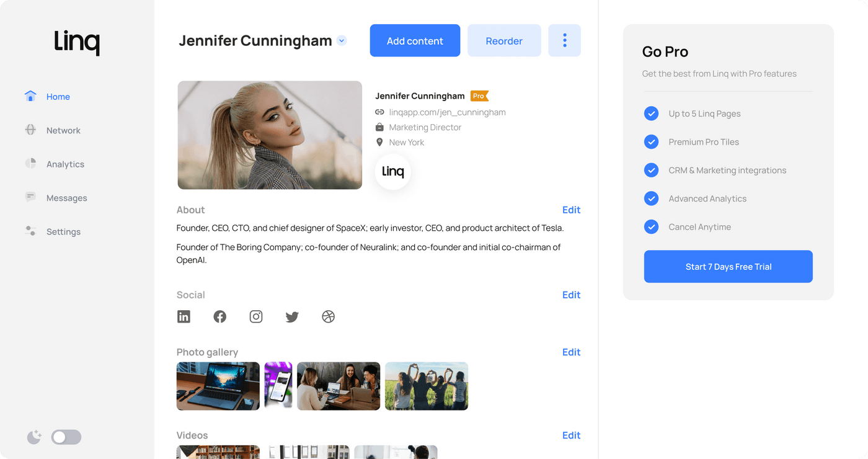The height and width of the screenshot is (459, 868).
Task: Click the Photo gallery heading
Action: pos(207,352)
